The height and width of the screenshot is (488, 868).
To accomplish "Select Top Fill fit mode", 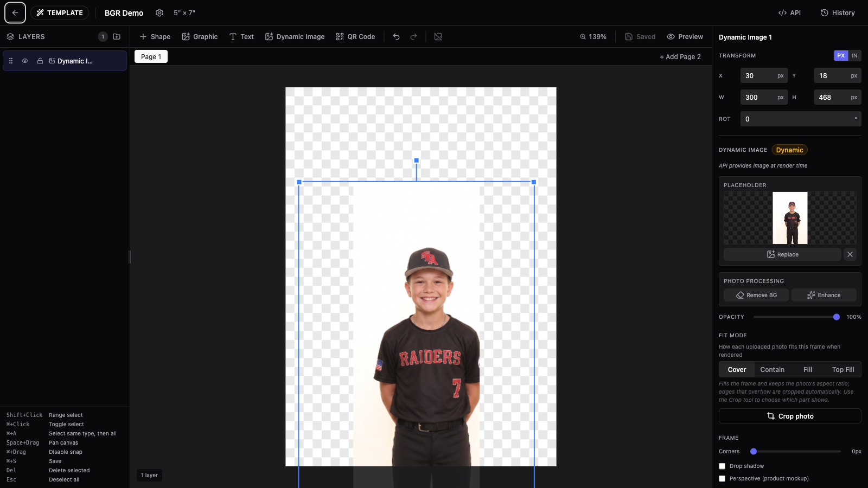I will tap(843, 369).
